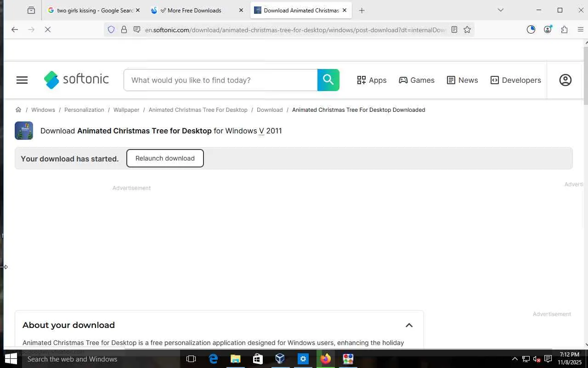588x368 pixels.
Task: Open volume control in system tray
Action: tap(537, 359)
